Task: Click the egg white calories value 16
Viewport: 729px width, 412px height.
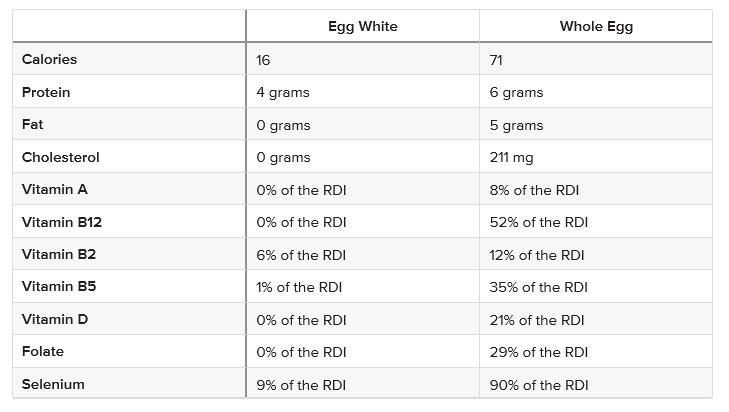Action: coord(263,60)
